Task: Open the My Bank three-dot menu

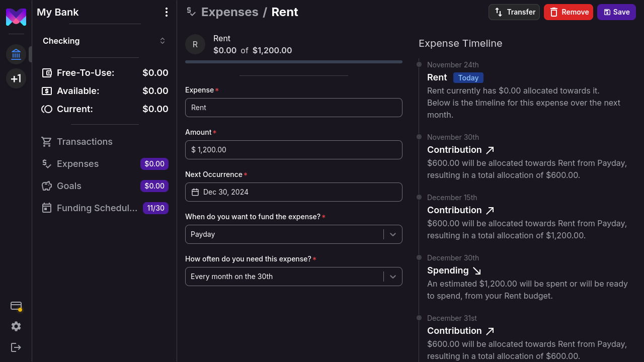Action: click(167, 12)
